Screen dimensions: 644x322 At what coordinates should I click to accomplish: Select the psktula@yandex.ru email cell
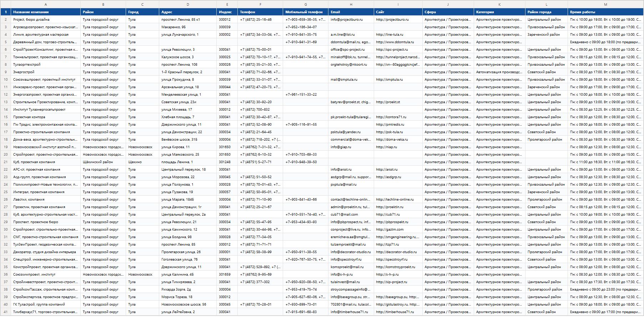pyautogui.click(x=351, y=132)
